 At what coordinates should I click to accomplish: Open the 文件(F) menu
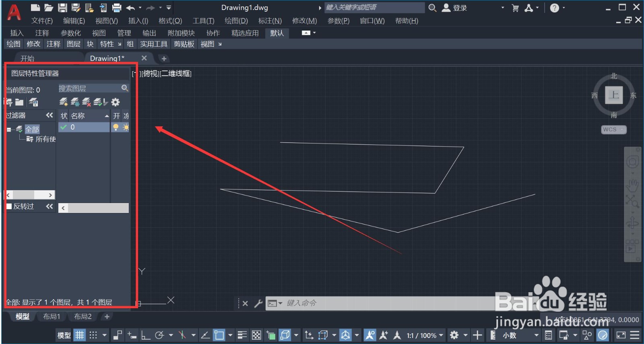[x=42, y=21]
